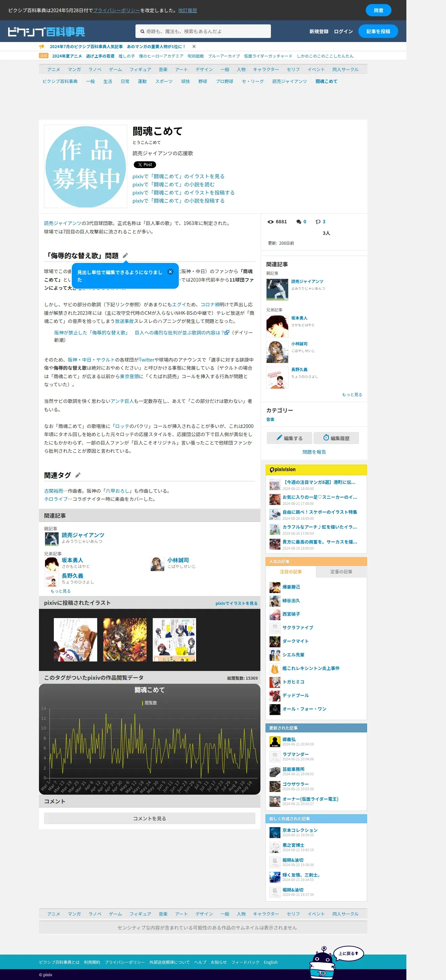The width and height of the screenshot is (446, 980).
Task: Click 問題を報告 link
Action: coord(314,452)
